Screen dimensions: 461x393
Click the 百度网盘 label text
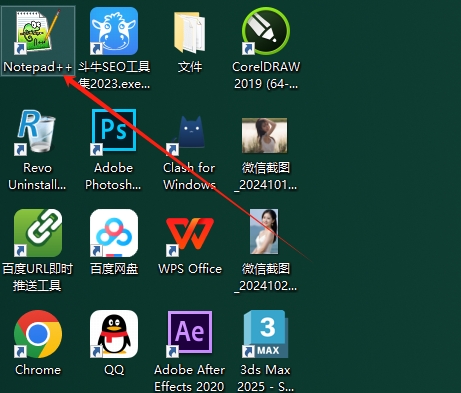click(114, 269)
